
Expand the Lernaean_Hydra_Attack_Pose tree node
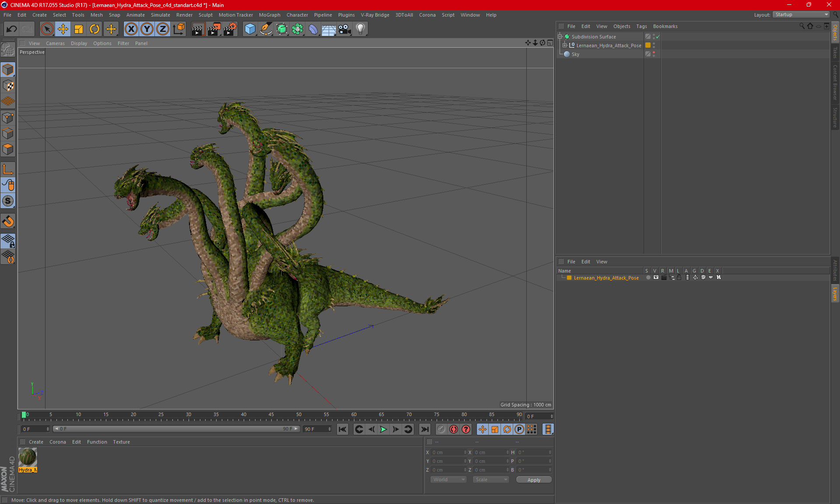[565, 45]
